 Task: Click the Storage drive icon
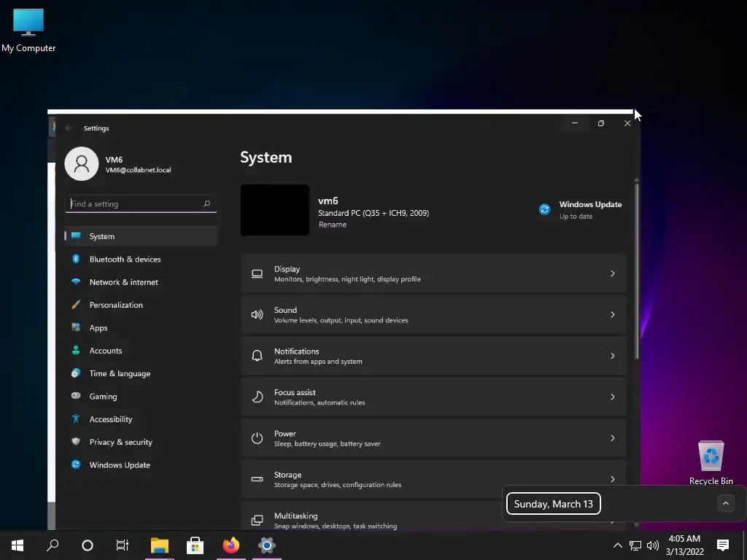(257, 479)
